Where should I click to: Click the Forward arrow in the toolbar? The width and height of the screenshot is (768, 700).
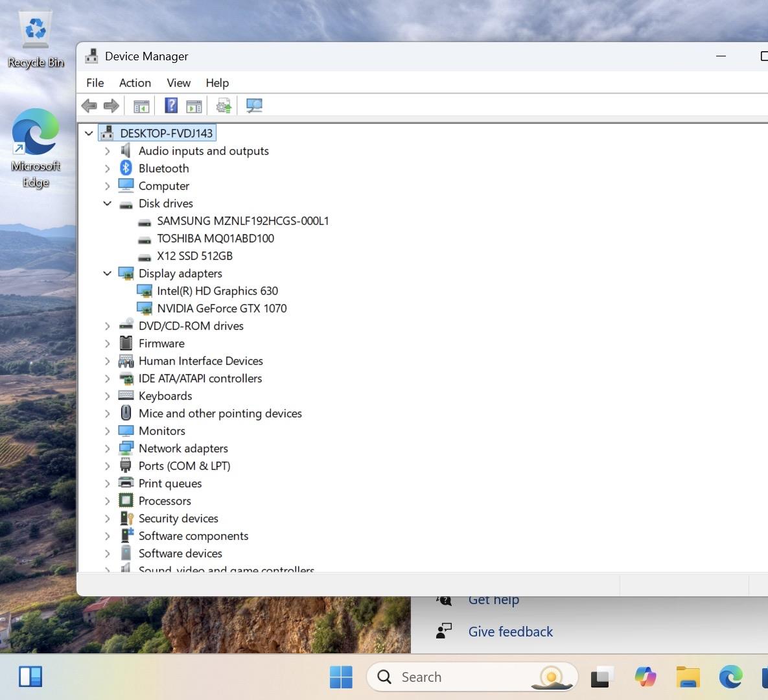(111, 106)
